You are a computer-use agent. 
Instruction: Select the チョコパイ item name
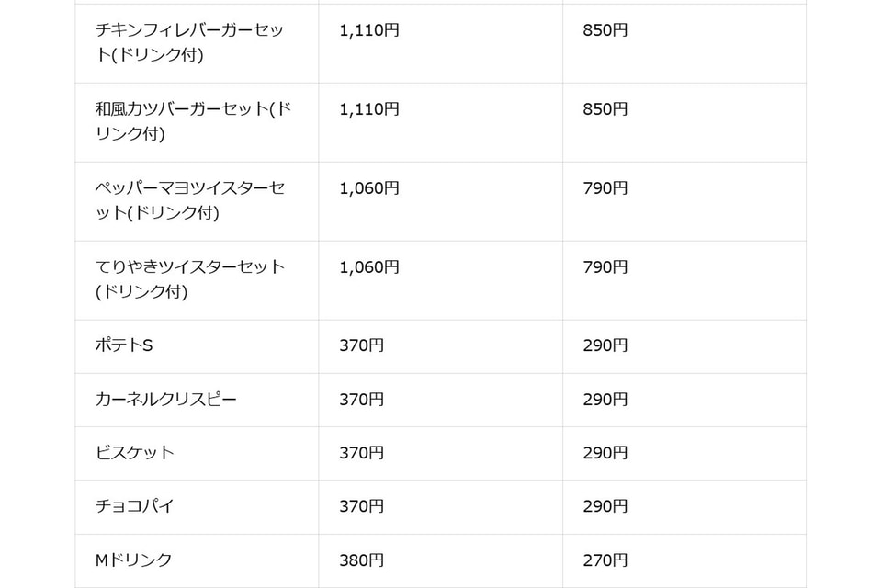(x=135, y=506)
